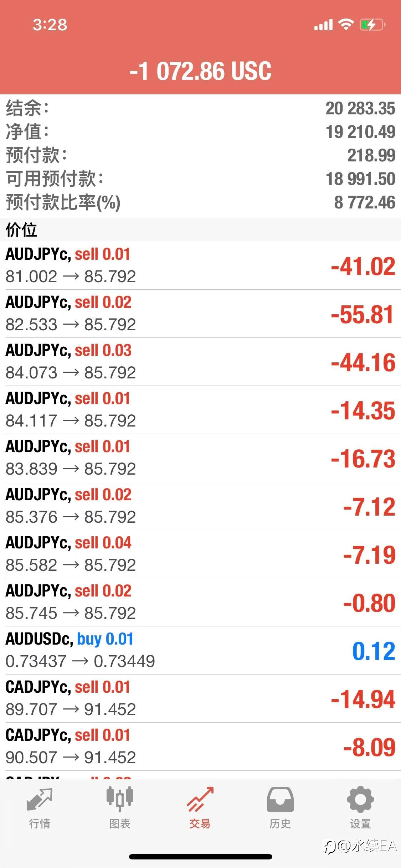This screenshot has height=868, width=401.
Task: Tap the Wi-Fi icon in status bar
Action: (346, 25)
